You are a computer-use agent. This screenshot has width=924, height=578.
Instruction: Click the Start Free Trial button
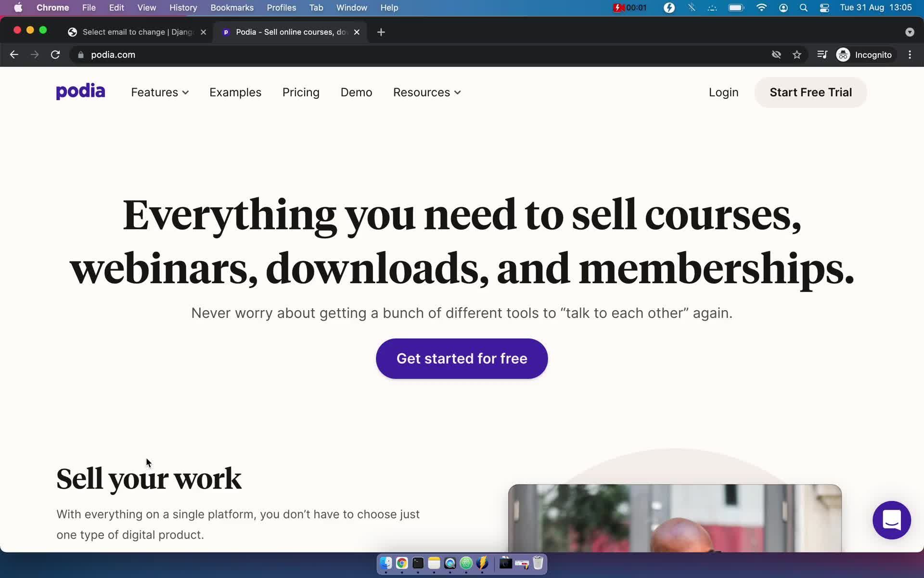[x=810, y=92]
